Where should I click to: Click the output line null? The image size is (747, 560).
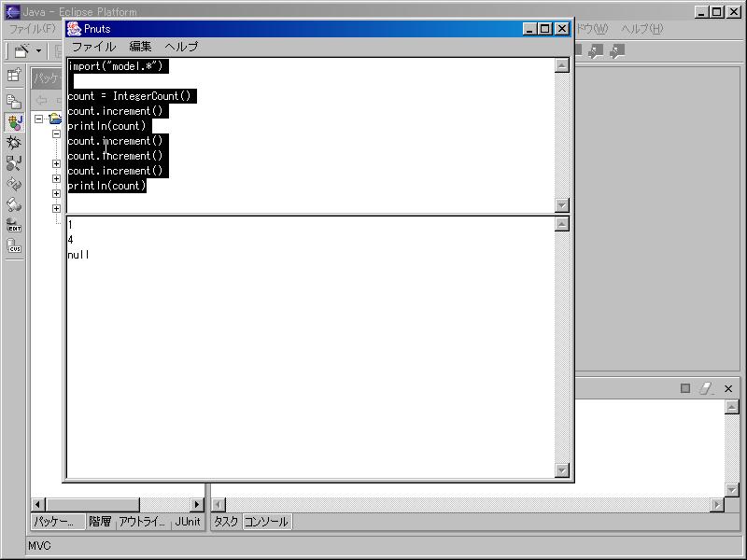78,255
